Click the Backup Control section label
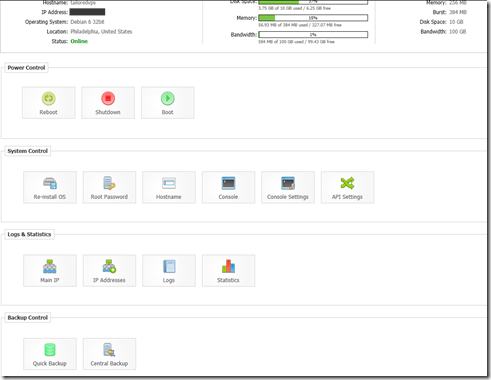The image size is (491, 380). point(28,318)
